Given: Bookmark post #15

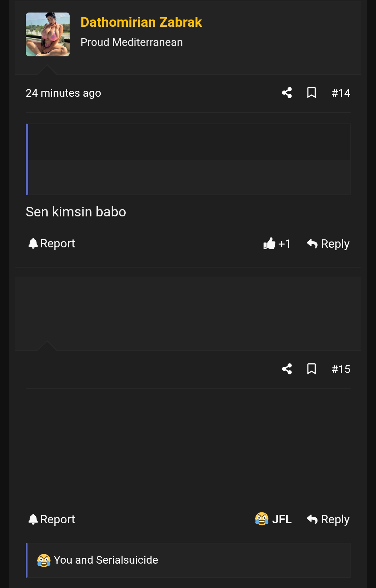Looking at the screenshot, I should [x=312, y=369].
